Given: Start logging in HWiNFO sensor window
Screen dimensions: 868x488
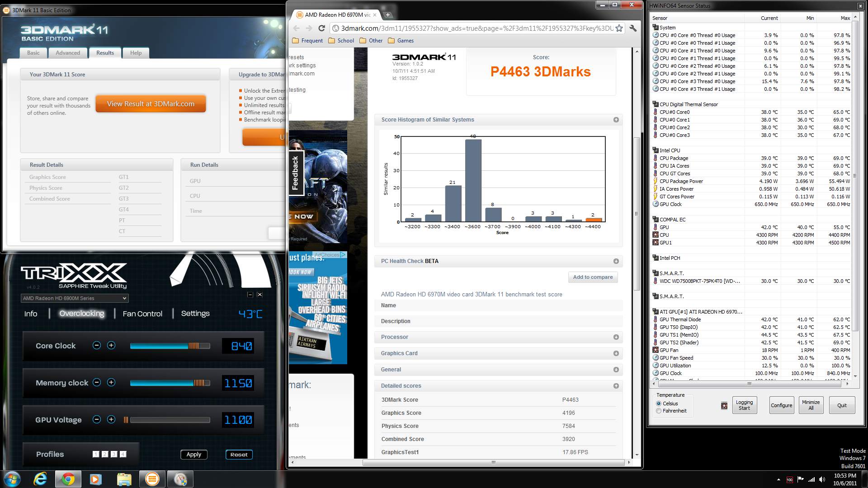Looking at the screenshot, I should [744, 405].
